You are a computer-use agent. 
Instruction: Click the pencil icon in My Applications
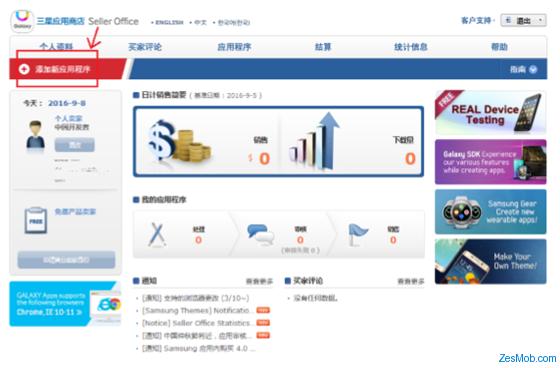point(157,234)
